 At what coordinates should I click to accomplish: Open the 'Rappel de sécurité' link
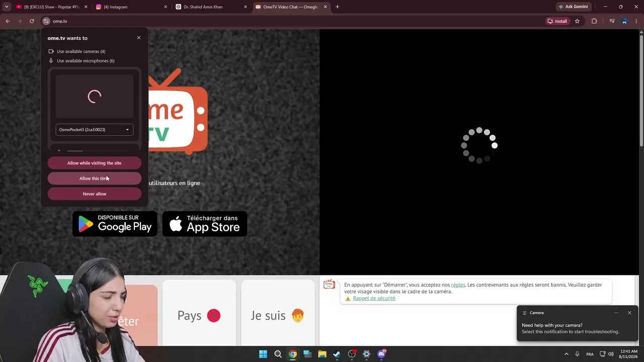(x=374, y=298)
